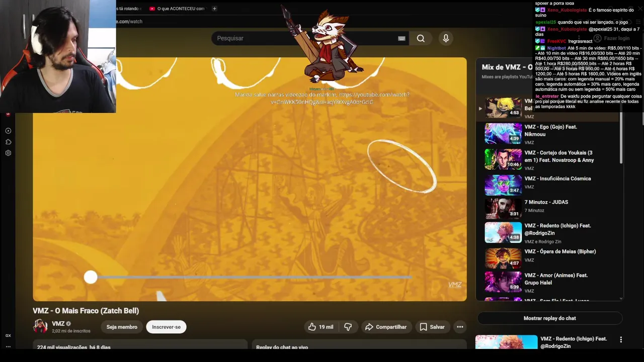Open VMZ channel name link
Image resolution: width=644 pixels, height=362 pixels.
[x=58, y=324]
